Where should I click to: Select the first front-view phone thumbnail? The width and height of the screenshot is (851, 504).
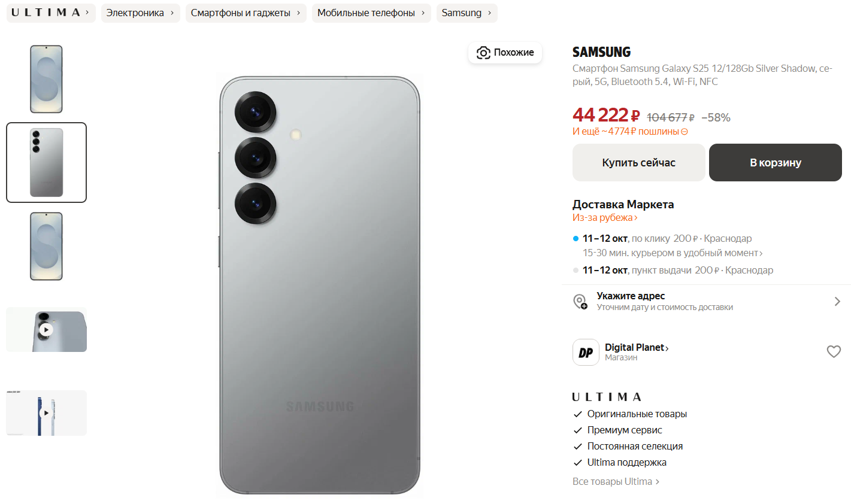coord(46,79)
